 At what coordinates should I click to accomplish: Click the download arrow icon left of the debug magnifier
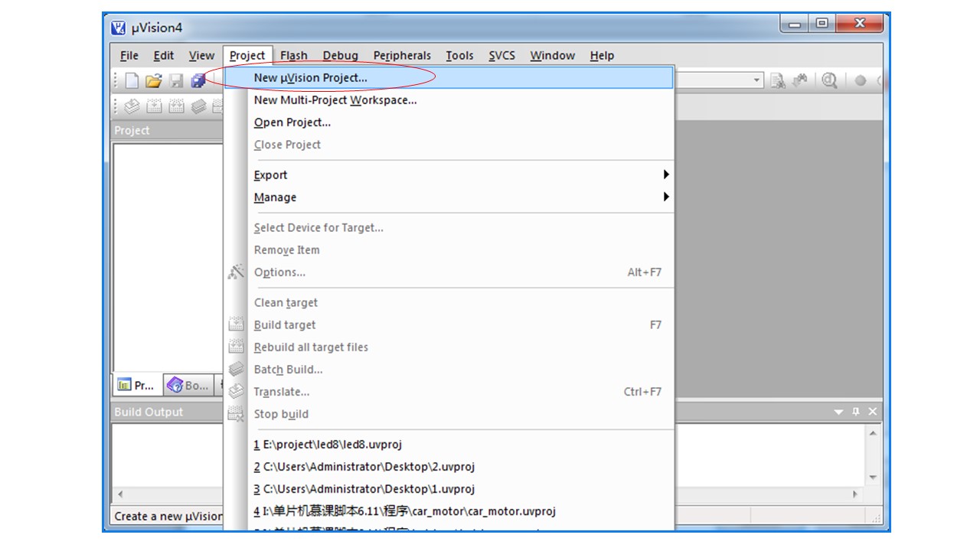pyautogui.click(x=801, y=80)
